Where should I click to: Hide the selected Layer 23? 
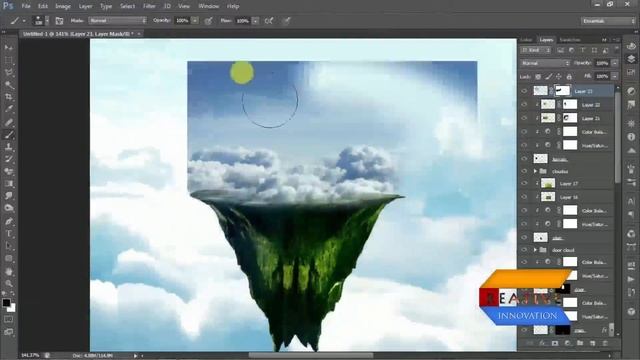(524, 91)
